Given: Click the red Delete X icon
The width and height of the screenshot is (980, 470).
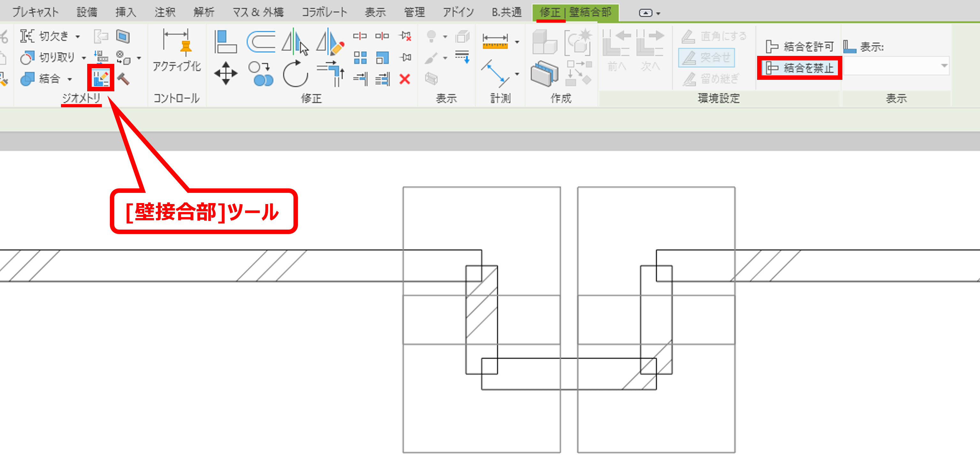Looking at the screenshot, I should pos(405,79).
